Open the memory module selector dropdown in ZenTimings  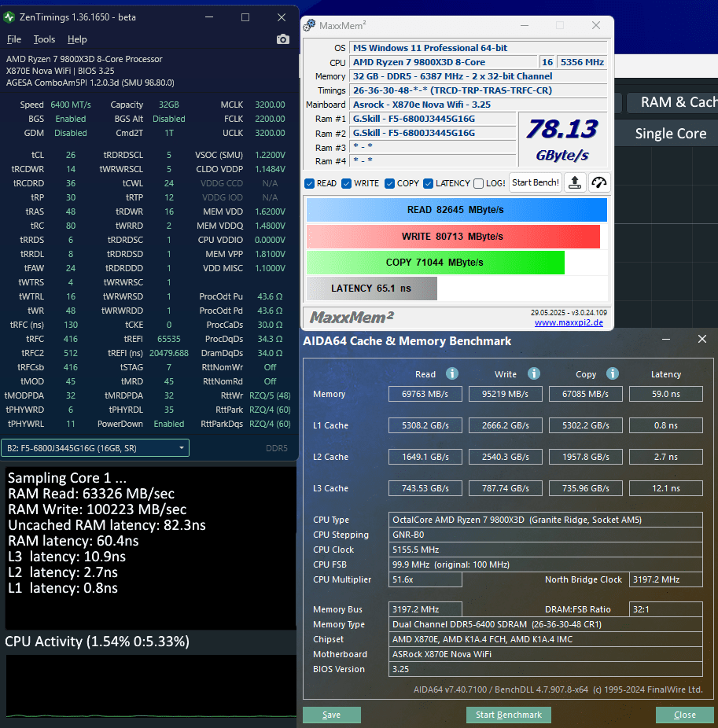pyautogui.click(x=95, y=448)
